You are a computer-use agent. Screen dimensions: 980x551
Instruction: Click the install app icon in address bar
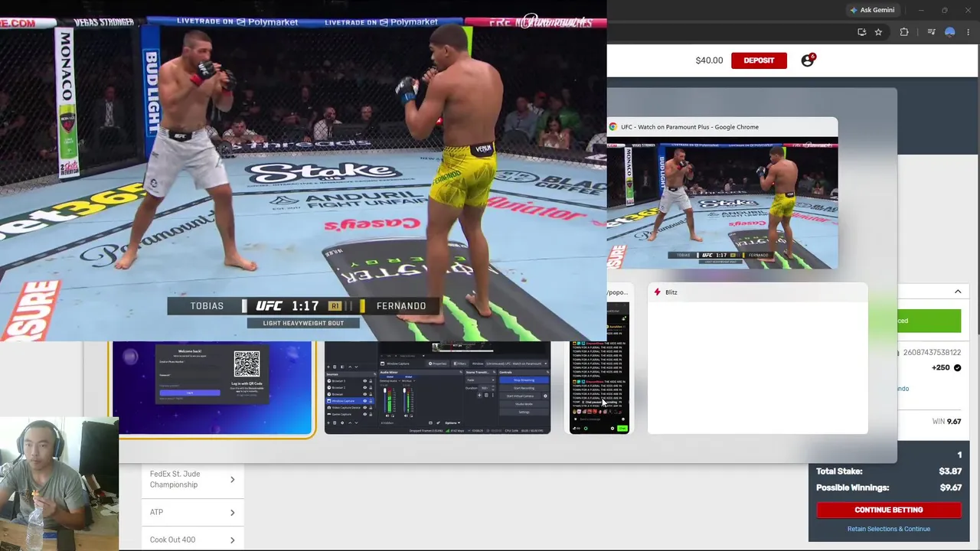(862, 32)
